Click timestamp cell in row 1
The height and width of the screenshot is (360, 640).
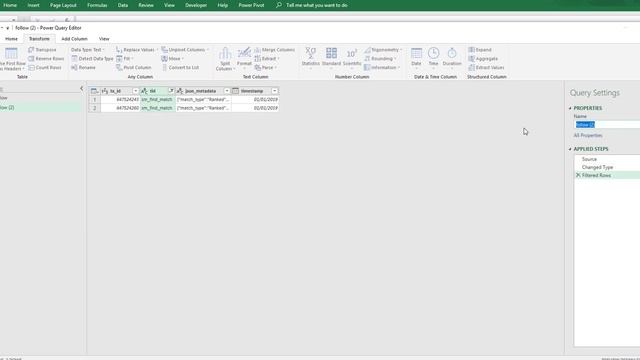[x=255, y=100]
